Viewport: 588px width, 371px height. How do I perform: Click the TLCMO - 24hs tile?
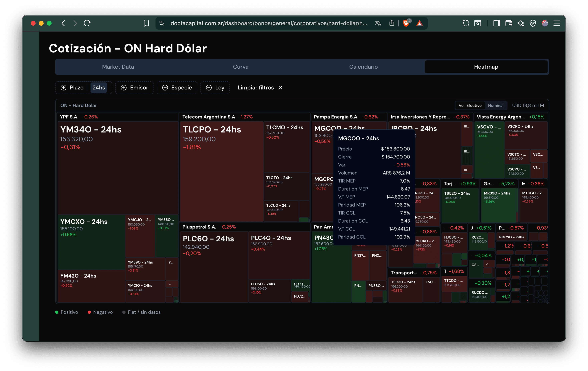tap(287, 147)
